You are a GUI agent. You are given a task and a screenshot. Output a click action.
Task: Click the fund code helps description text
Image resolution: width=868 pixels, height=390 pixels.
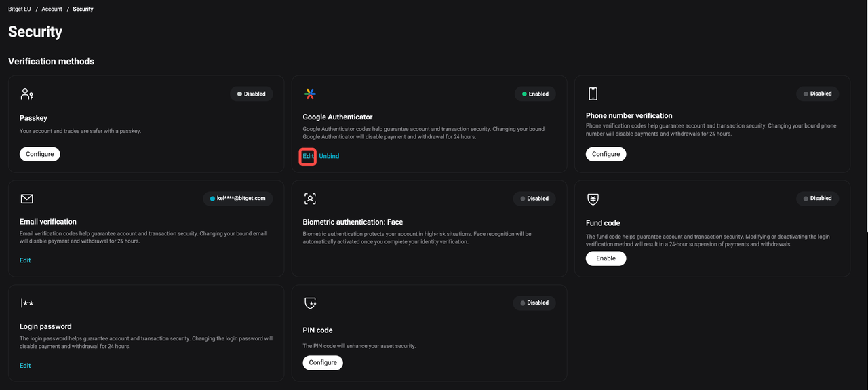708,240
